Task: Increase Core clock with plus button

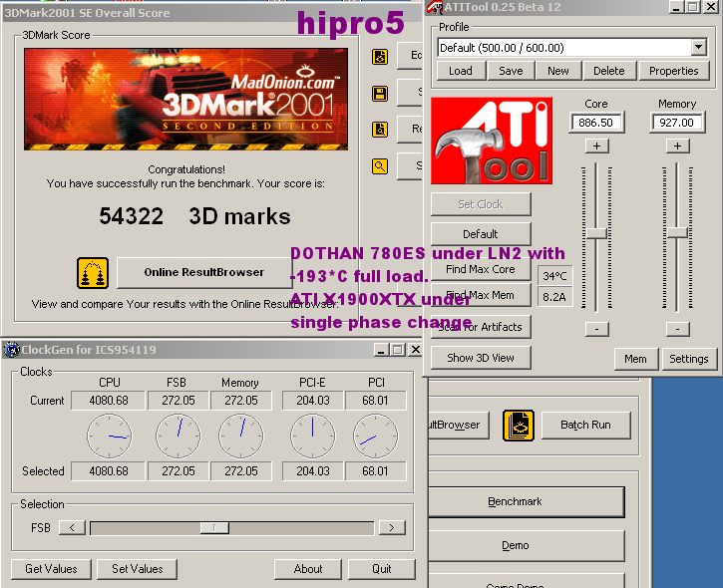Action: click(597, 147)
